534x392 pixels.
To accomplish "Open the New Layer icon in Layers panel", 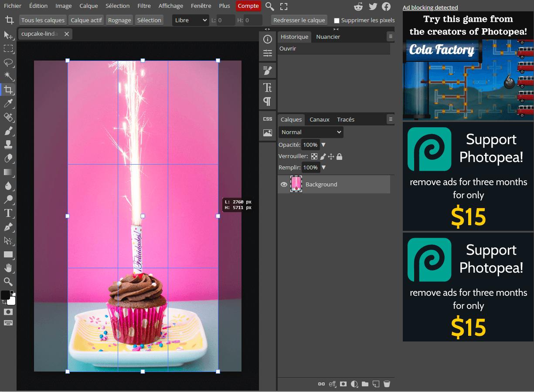I will point(375,384).
